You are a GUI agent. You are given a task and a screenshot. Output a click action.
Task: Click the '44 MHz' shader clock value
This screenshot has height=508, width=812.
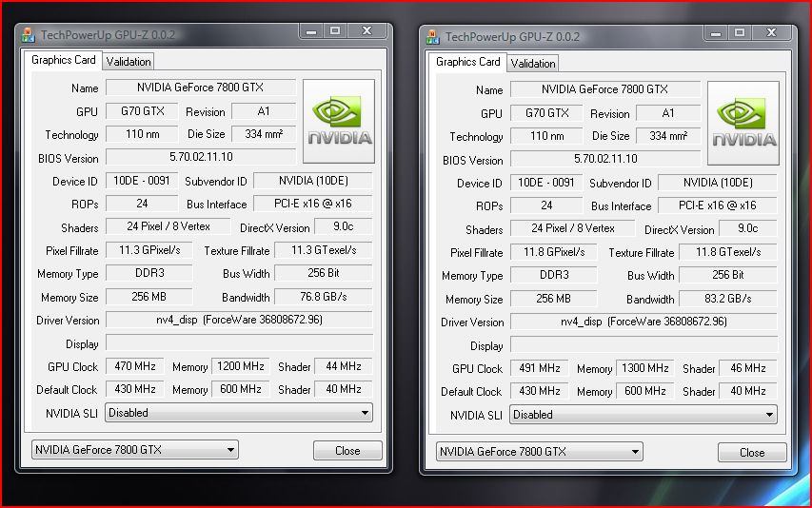coord(344,366)
